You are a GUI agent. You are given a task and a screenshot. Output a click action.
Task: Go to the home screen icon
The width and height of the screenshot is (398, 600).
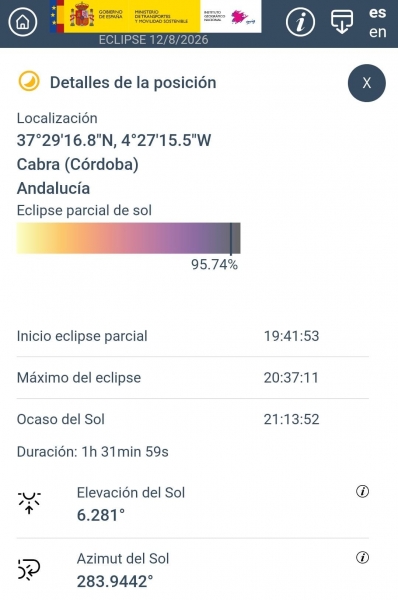23,22
